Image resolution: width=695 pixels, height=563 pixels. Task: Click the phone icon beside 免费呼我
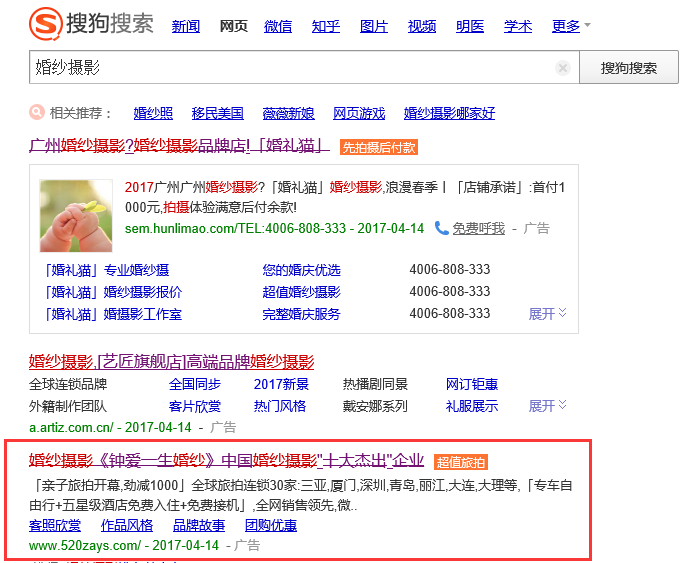[x=441, y=228]
